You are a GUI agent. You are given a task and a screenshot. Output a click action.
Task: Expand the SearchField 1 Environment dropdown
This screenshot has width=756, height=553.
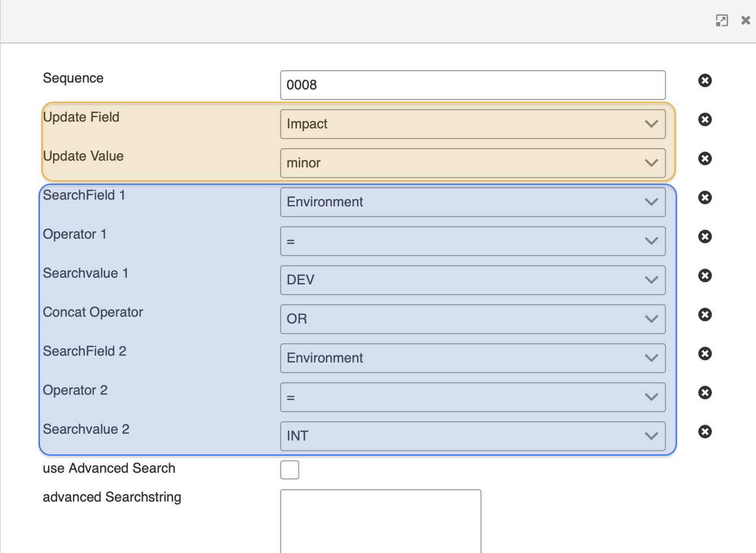coord(472,202)
